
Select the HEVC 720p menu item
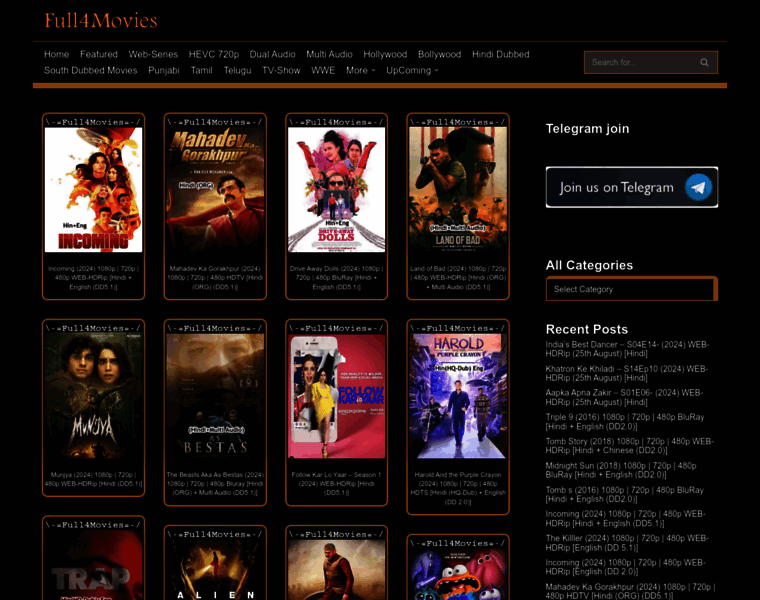point(214,54)
